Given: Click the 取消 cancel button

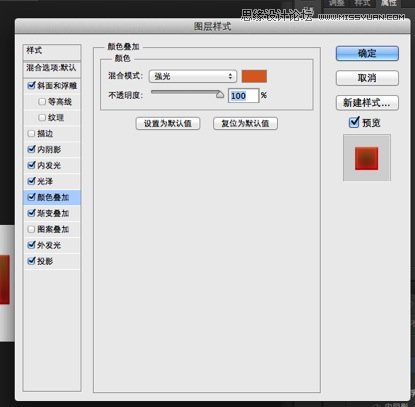Looking at the screenshot, I should (x=367, y=78).
